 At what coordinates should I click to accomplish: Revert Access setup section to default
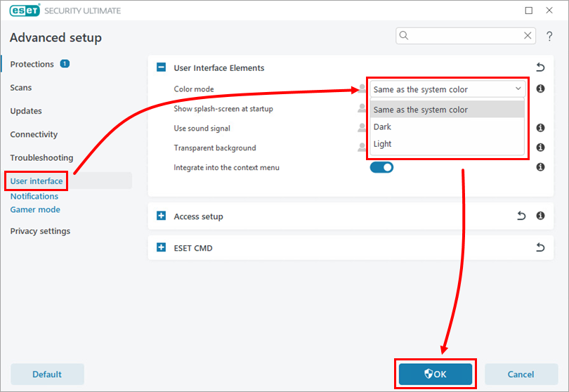point(521,216)
